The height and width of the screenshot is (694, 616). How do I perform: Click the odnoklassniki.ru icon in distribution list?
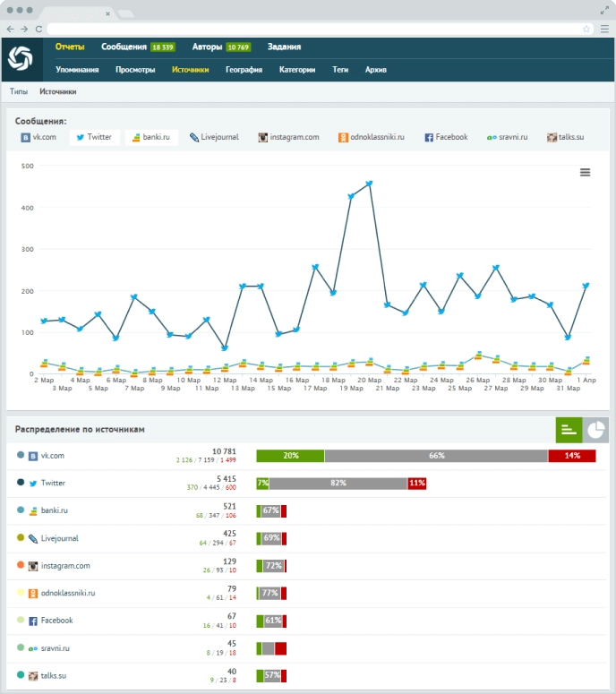click(x=33, y=594)
